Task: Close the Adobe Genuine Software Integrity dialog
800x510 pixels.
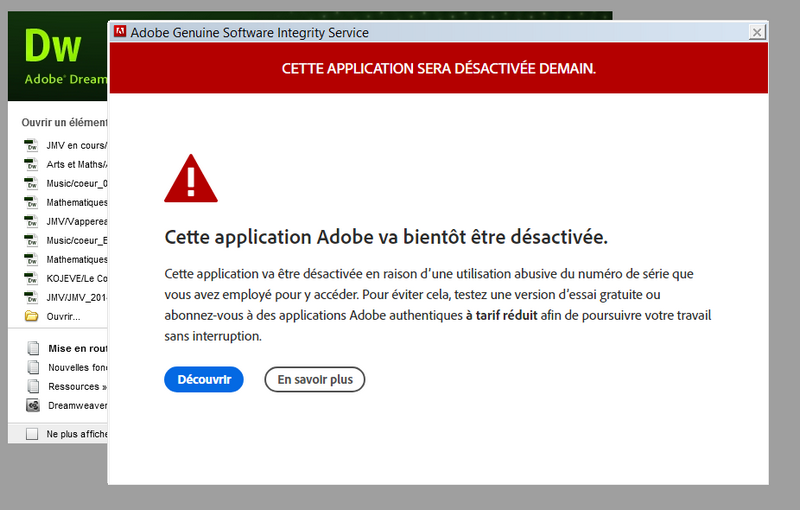Action: 757,33
